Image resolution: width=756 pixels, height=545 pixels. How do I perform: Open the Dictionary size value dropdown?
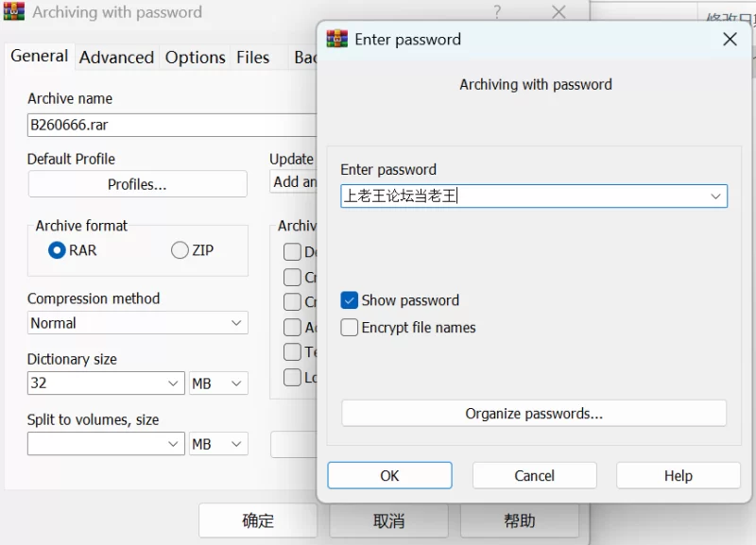pos(106,383)
